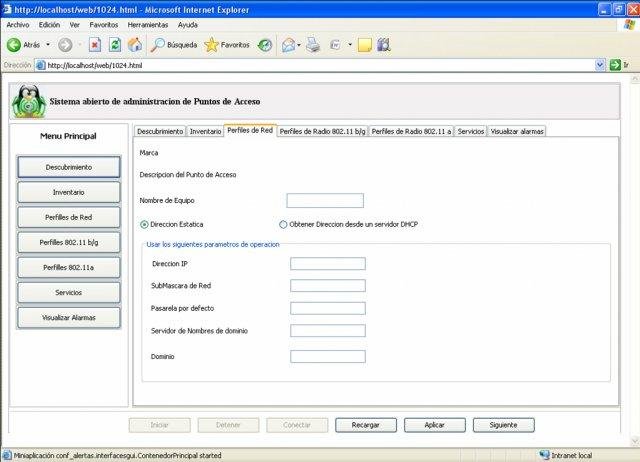Viewport: 640px width, 462px height.
Task: Click the Refresh page icon
Action: 115,44
